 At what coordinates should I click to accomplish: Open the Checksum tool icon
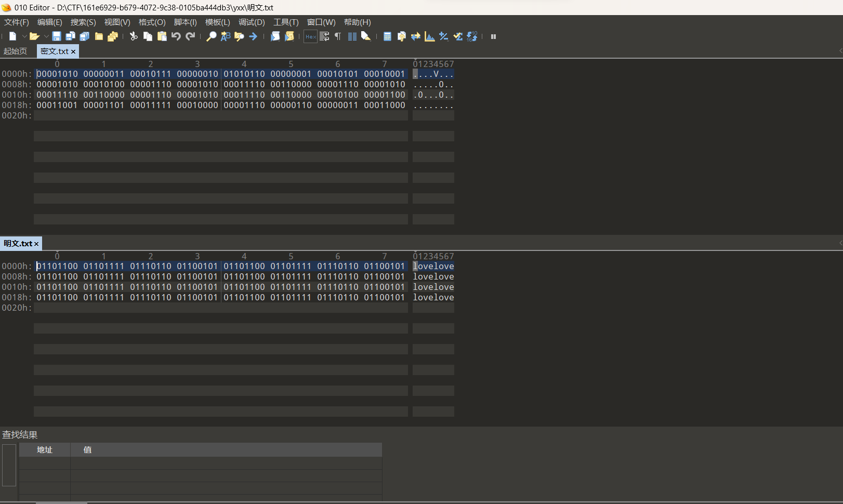tap(458, 36)
